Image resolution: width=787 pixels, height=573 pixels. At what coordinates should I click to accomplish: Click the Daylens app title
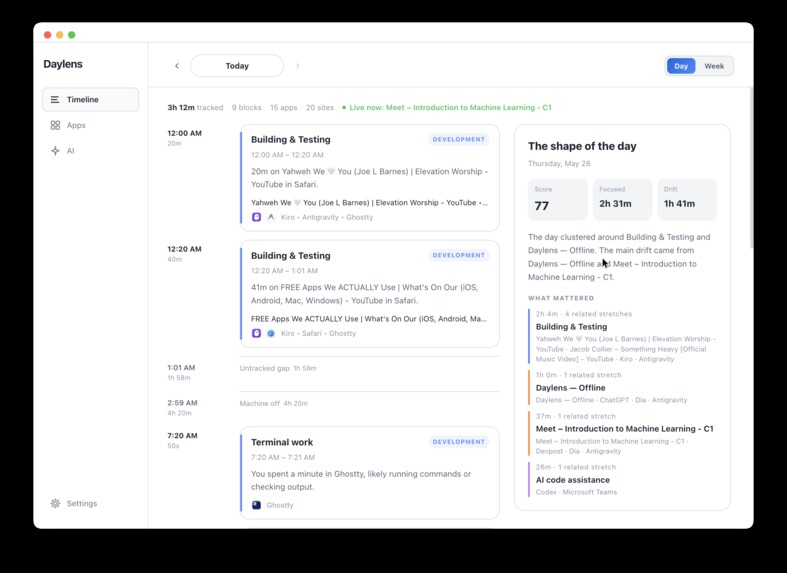coord(63,64)
